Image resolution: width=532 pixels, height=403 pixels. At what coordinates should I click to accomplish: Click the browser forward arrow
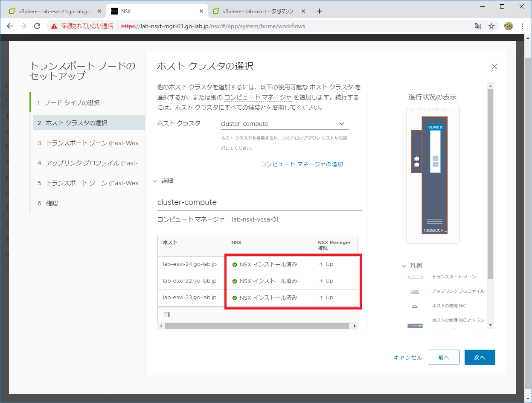click(x=23, y=26)
